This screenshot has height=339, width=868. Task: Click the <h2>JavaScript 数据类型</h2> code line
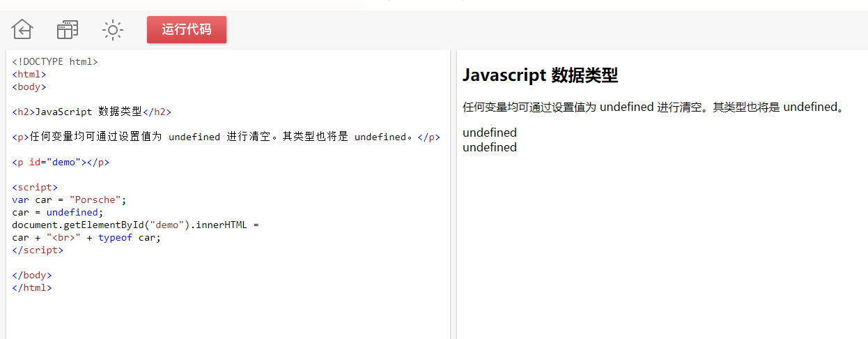click(x=91, y=112)
